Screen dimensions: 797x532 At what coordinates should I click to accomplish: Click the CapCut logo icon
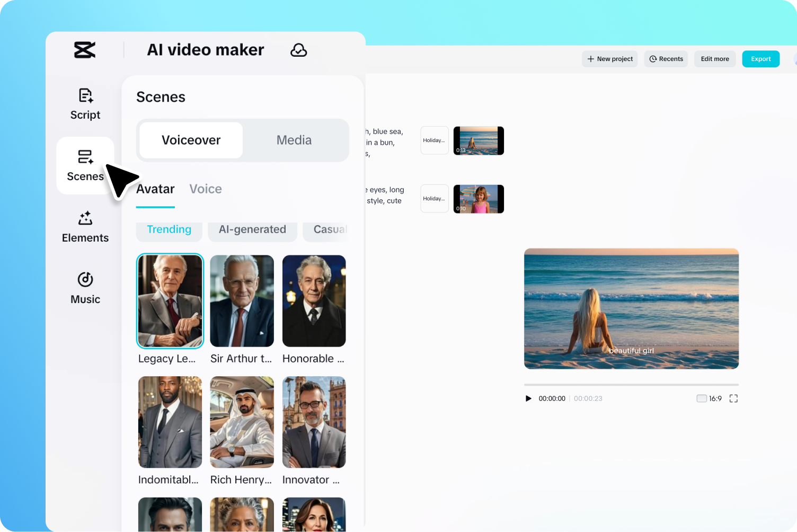pos(85,50)
